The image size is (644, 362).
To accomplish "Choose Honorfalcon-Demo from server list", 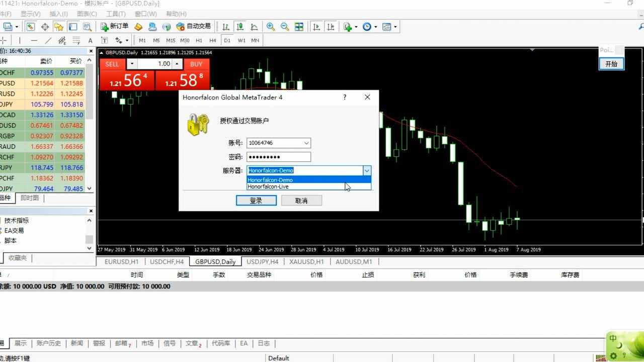I will (309, 180).
